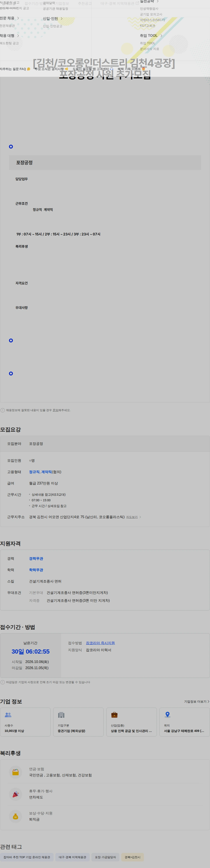Click the 중견기업 (해외상장) card
This screenshot has width=210, height=868.
click(78, 722)
